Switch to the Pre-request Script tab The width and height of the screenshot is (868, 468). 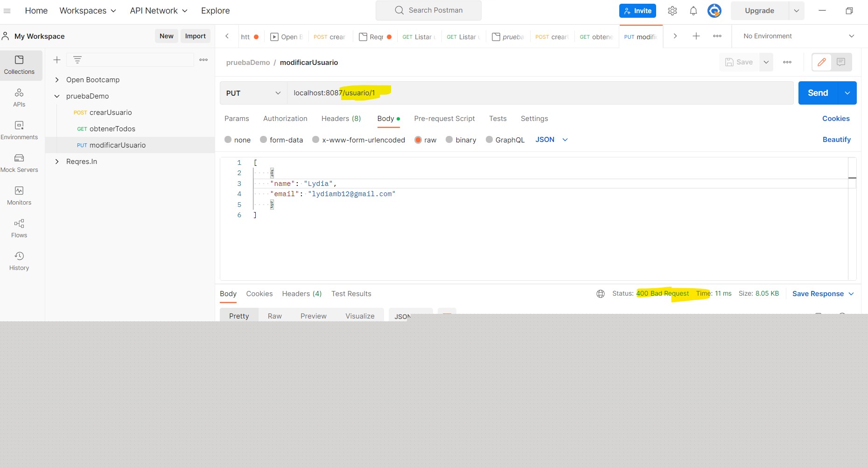point(444,119)
